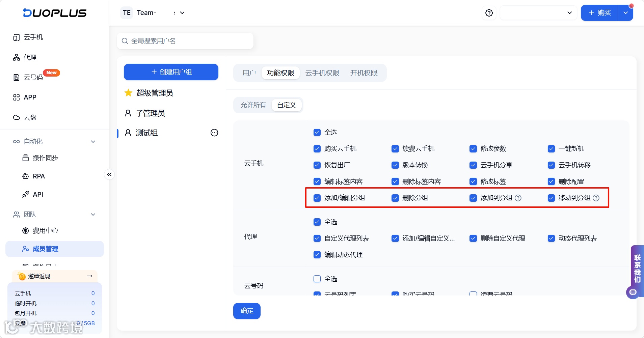Viewport: 644px width, 338px height.
Task: Toggle 自定义代理列表 checkbox
Action: 317,238
